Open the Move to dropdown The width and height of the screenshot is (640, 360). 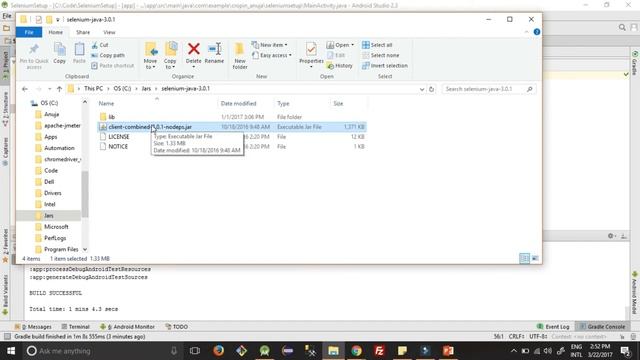pos(151,56)
